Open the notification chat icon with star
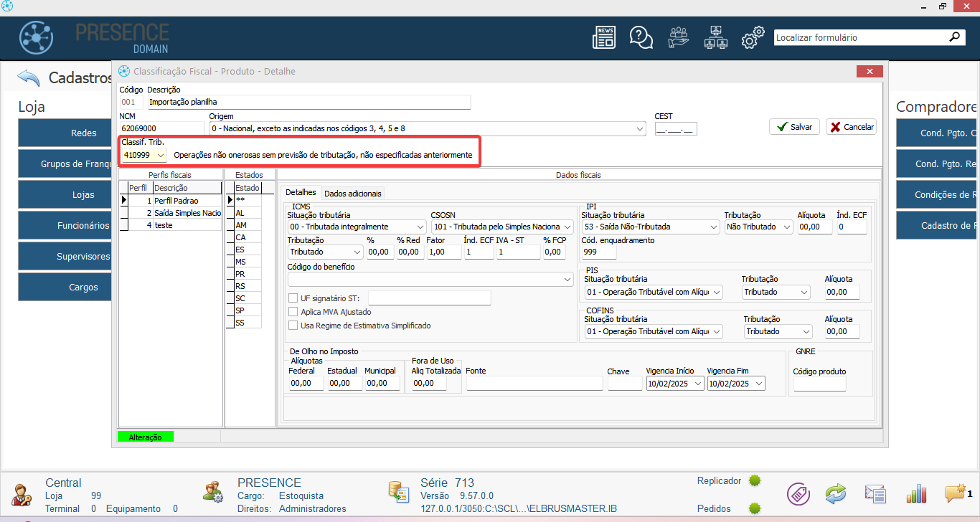Screen dimensions: 980x522 956,493
